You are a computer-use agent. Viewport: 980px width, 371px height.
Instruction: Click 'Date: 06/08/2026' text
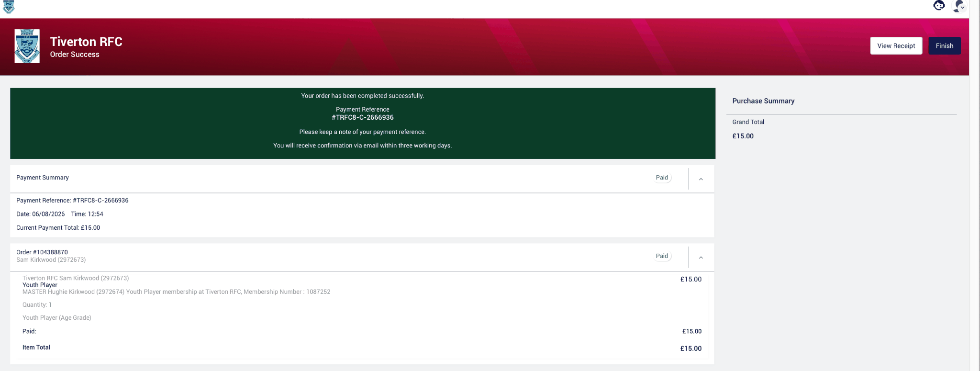tap(41, 214)
